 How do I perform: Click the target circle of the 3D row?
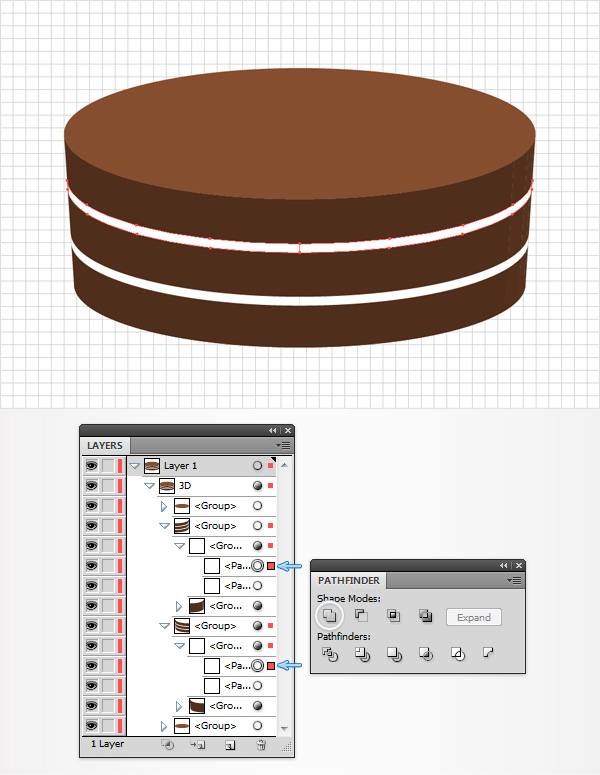click(257, 486)
